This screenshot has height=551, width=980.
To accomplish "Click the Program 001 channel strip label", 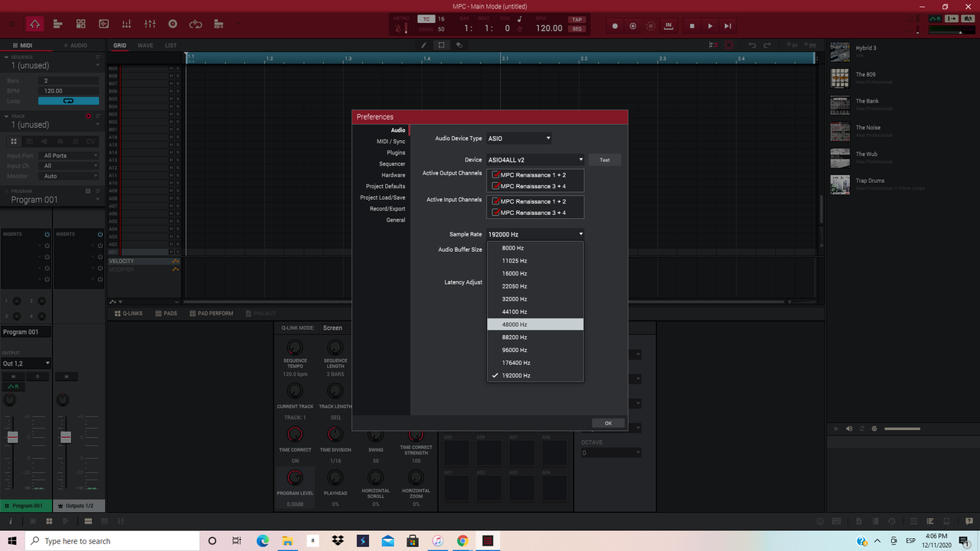I will coord(26,506).
